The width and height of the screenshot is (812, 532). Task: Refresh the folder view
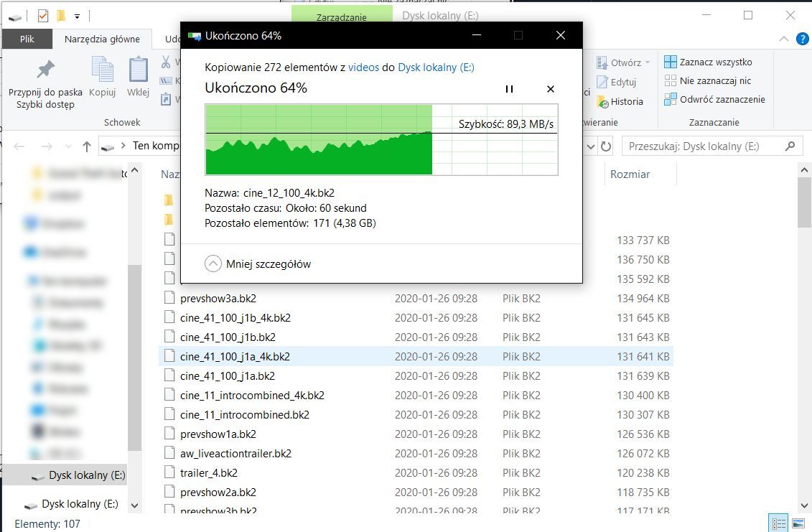(607, 146)
